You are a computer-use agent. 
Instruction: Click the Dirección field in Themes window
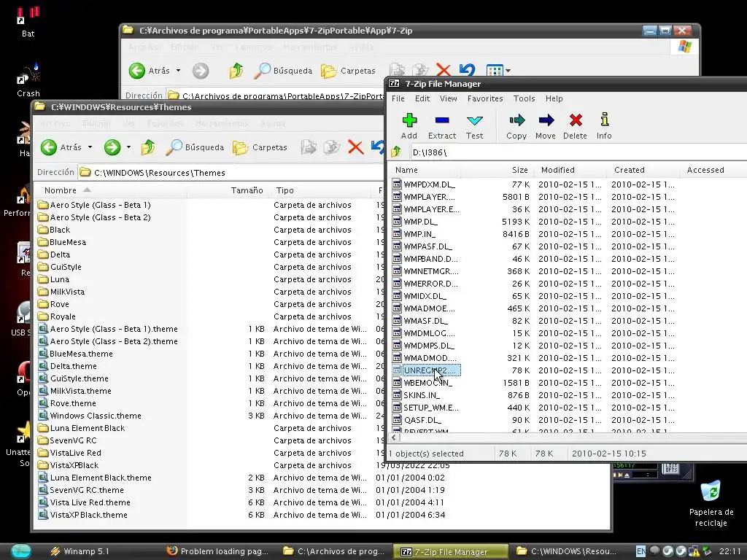231,172
